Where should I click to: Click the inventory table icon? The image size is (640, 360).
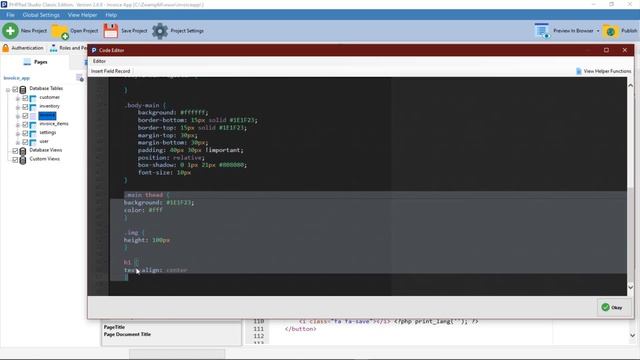pos(33,107)
